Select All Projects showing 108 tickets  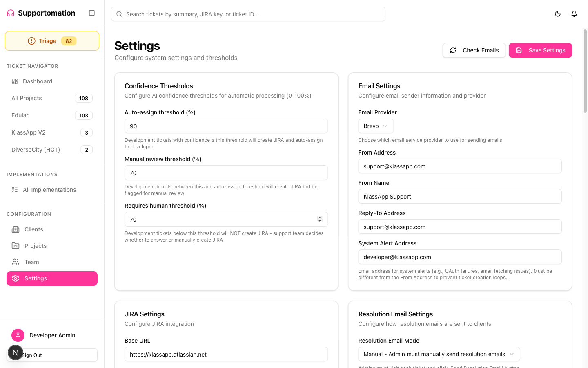27,98
